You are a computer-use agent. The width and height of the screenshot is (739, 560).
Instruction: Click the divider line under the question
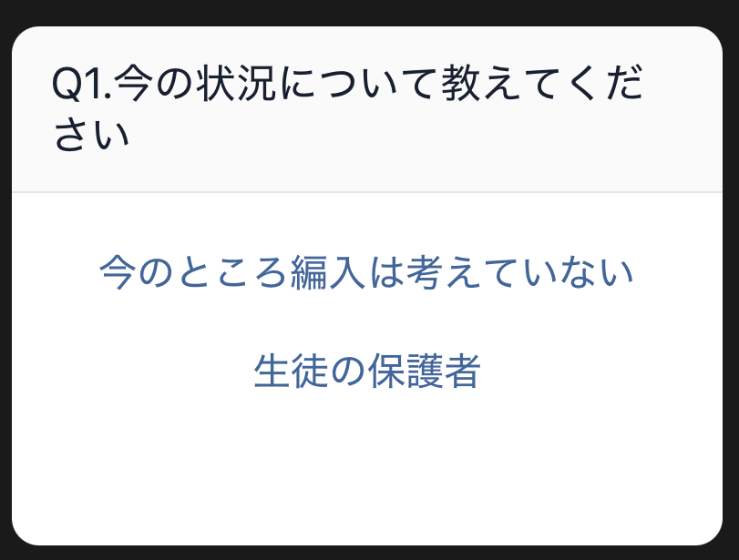pyautogui.click(x=366, y=192)
